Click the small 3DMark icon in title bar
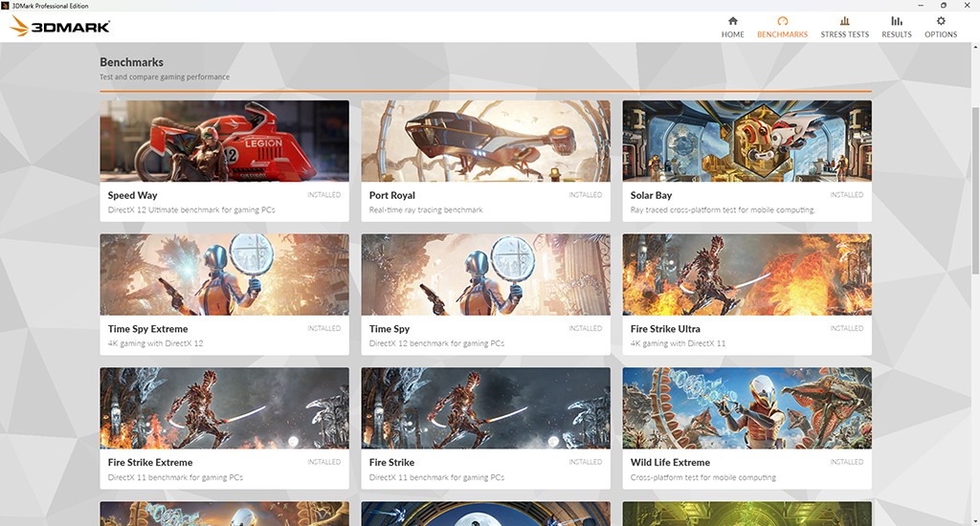 6,6
